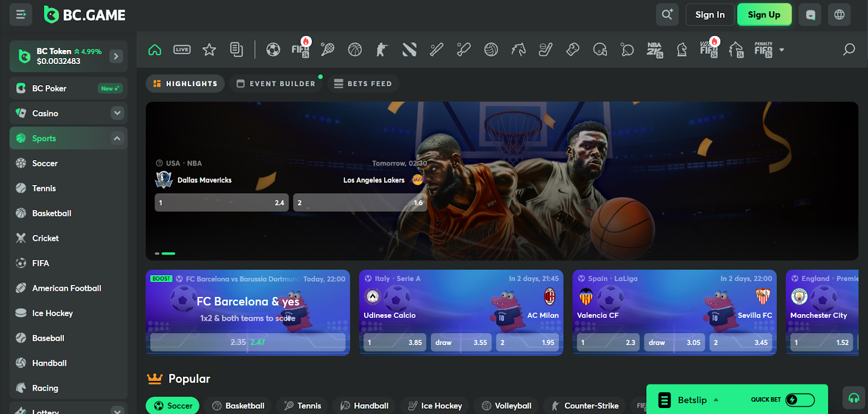Open the support headset icon

pyautogui.click(x=854, y=398)
